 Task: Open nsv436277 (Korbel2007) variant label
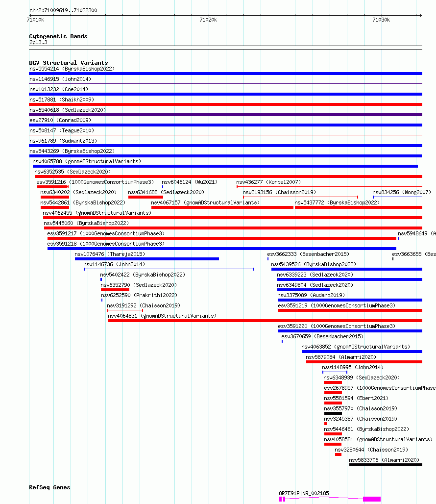tap(268, 182)
